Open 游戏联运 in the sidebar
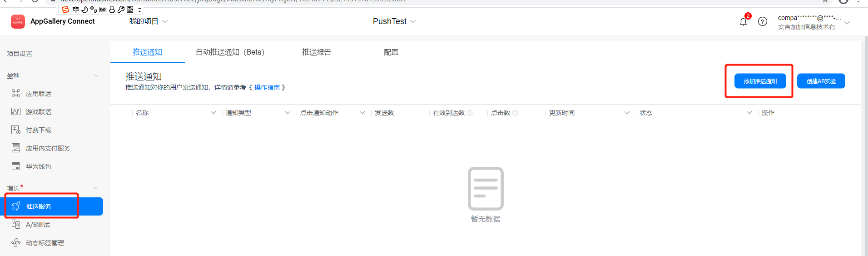The height and width of the screenshot is (256, 868). pos(38,112)
